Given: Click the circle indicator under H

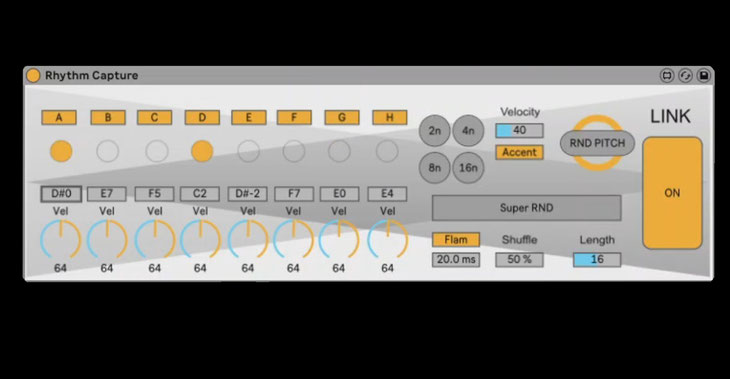Looking at the screenshot, I should tap(387, 151).
